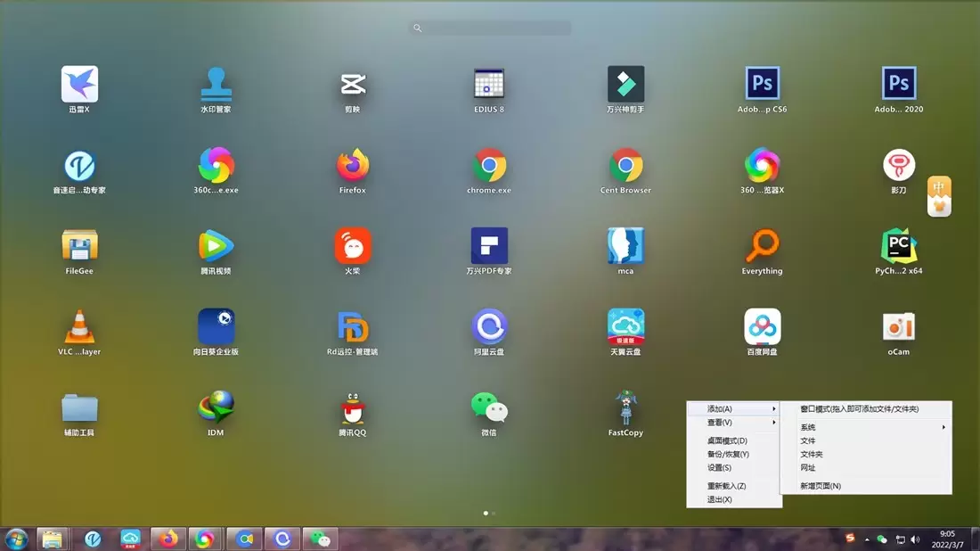
Task: Launch Adobe Photoshop 2020 icon
Action: [899, 84]
